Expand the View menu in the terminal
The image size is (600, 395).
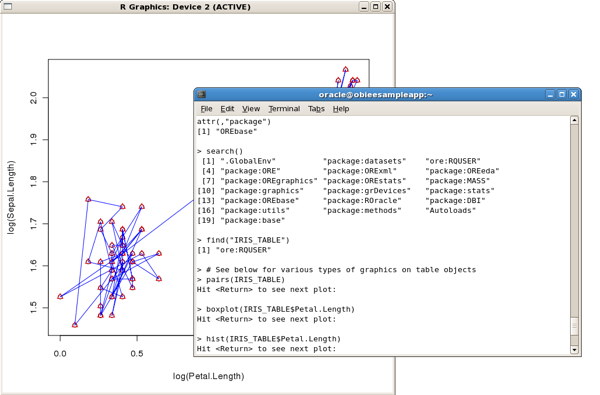251,109
